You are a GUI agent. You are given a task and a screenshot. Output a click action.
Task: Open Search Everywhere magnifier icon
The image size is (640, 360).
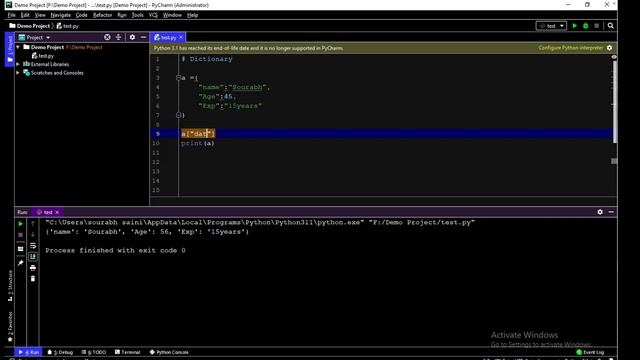coord(611,26)
